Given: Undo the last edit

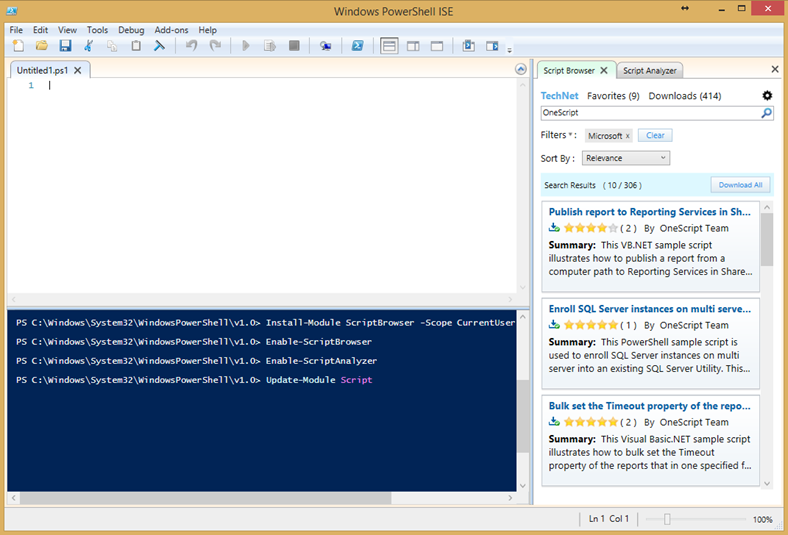Looking at the screenshot, I should coord(191,46).
